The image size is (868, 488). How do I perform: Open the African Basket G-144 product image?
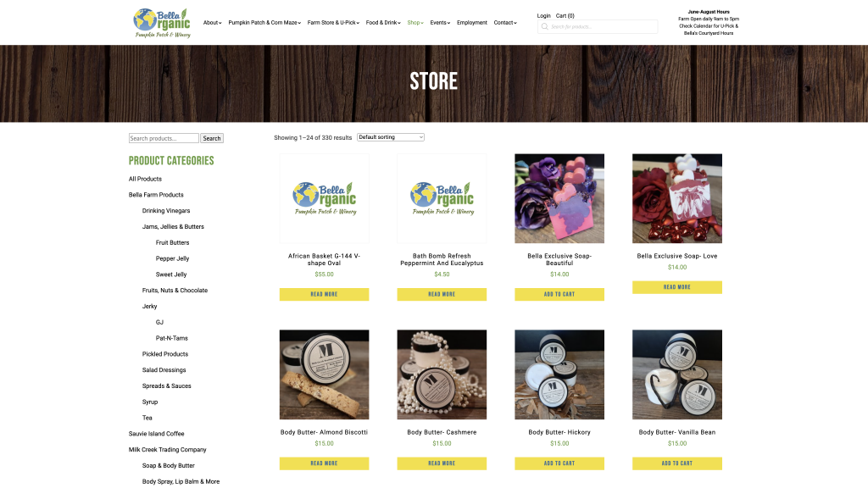(325, 198)
